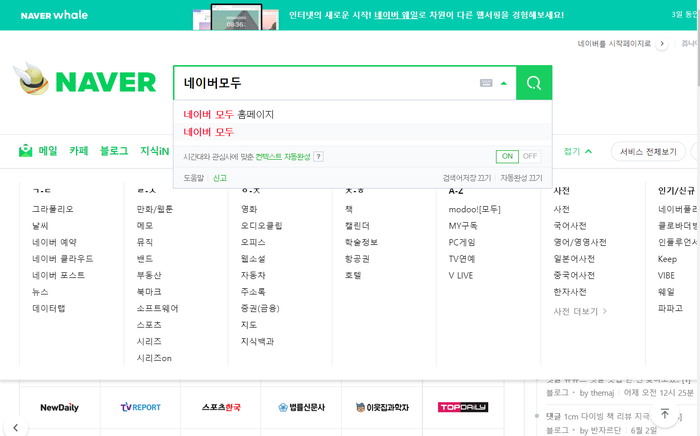Open 데이터랩 service
This screenshot has height=436, width=700.
coord(49,308)
